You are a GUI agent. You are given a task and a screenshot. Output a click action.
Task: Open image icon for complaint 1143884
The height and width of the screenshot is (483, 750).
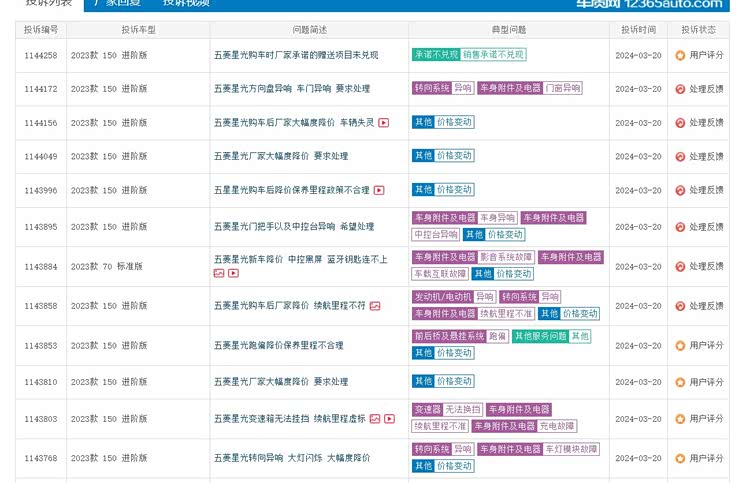pyautogui.click(x=219, y=273)
